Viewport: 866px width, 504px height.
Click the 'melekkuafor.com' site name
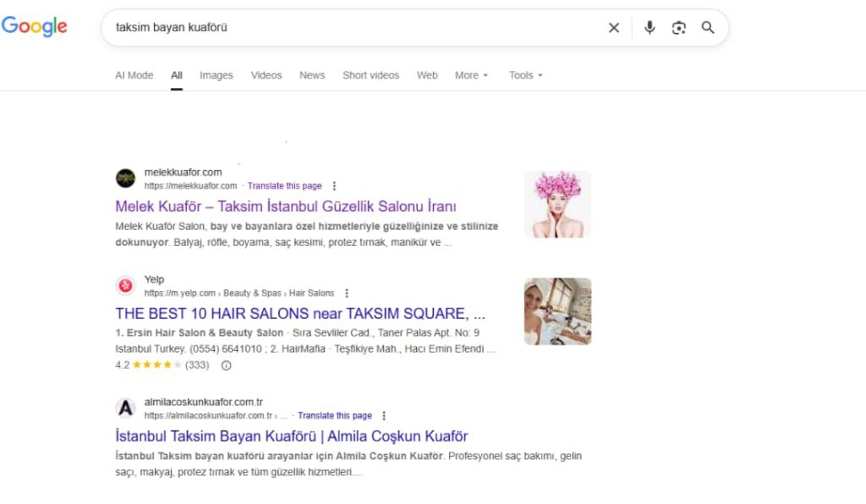183,173
